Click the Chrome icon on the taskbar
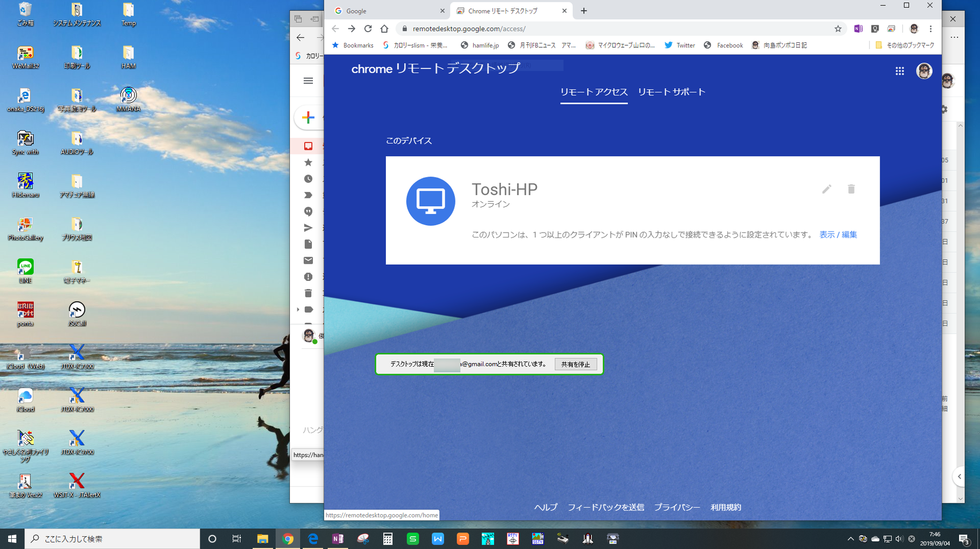The width and height of the screenshot is (980, 549). (288, 538)
